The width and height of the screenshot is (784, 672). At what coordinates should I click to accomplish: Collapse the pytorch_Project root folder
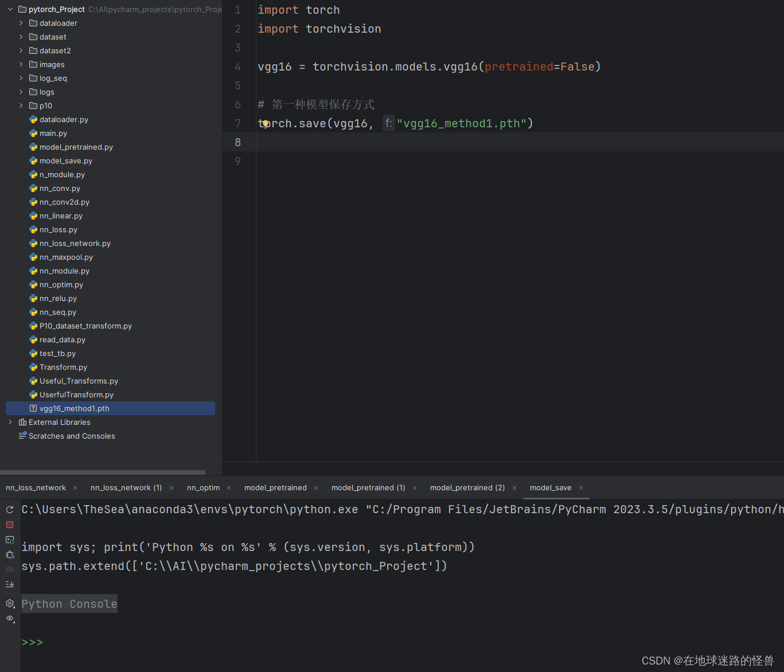(x=10, y=9)
